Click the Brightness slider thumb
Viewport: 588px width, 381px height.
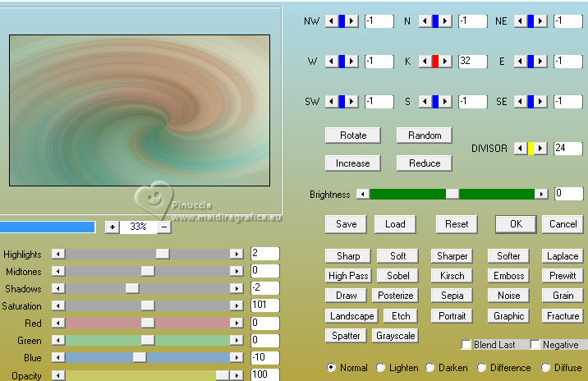pyautogui.click(x=452, y=194)
